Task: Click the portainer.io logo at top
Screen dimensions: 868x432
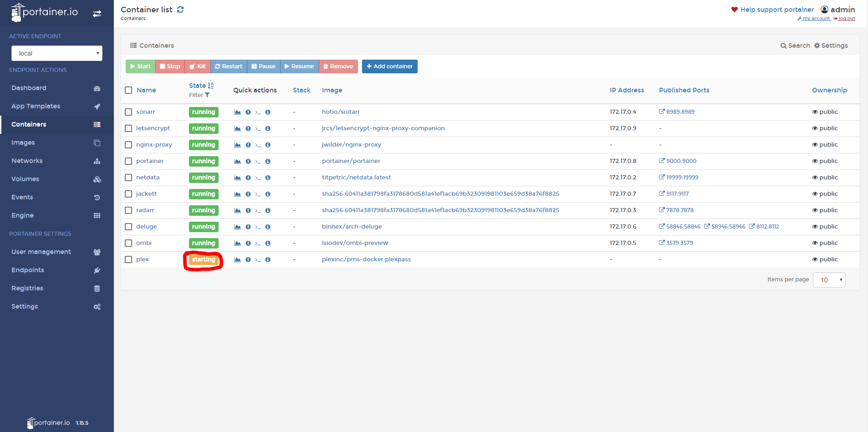Action: (x=45, y=12)
